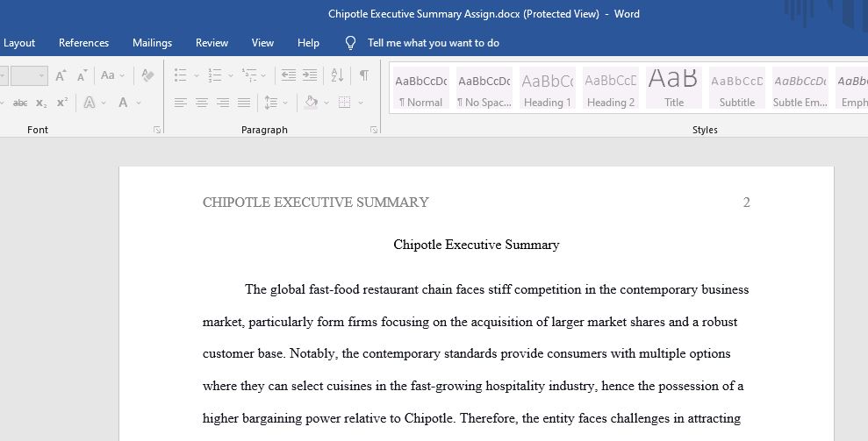Apply bullet list icon

click(181, 75)
